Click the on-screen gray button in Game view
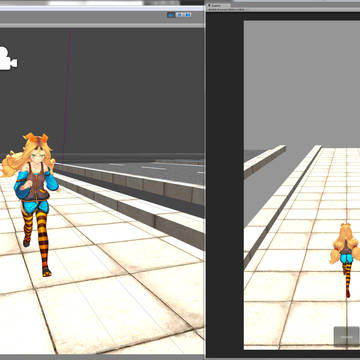This screenshot has width=360, height=360. 347,337
